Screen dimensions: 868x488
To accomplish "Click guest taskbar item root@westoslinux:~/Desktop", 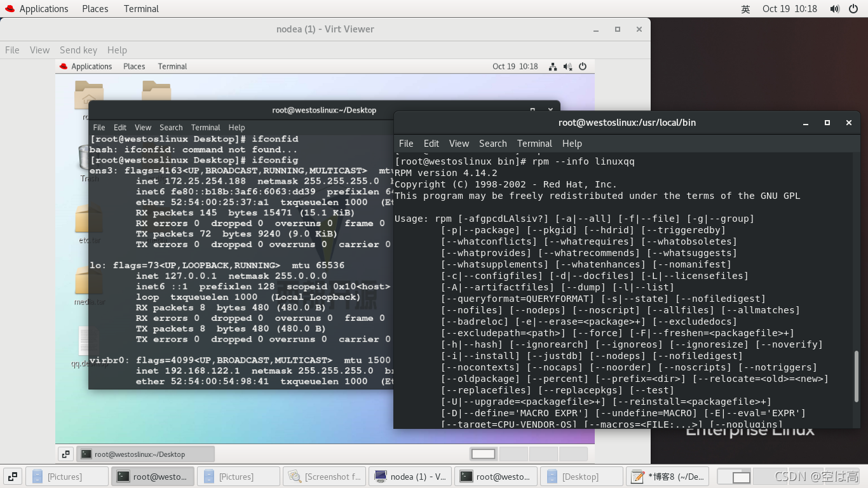I will [145, 454].
